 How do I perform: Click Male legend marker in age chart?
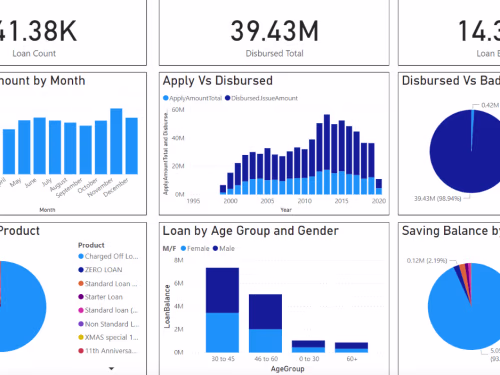click(x=215, y=248)
